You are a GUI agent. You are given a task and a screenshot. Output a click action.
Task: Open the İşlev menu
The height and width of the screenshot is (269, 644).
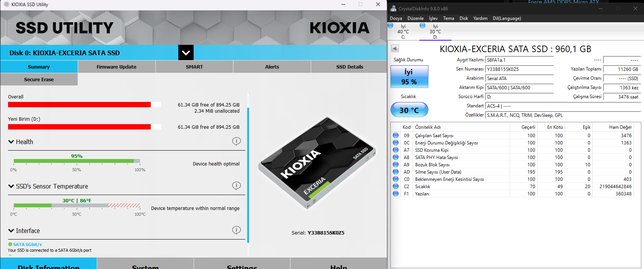433,18
